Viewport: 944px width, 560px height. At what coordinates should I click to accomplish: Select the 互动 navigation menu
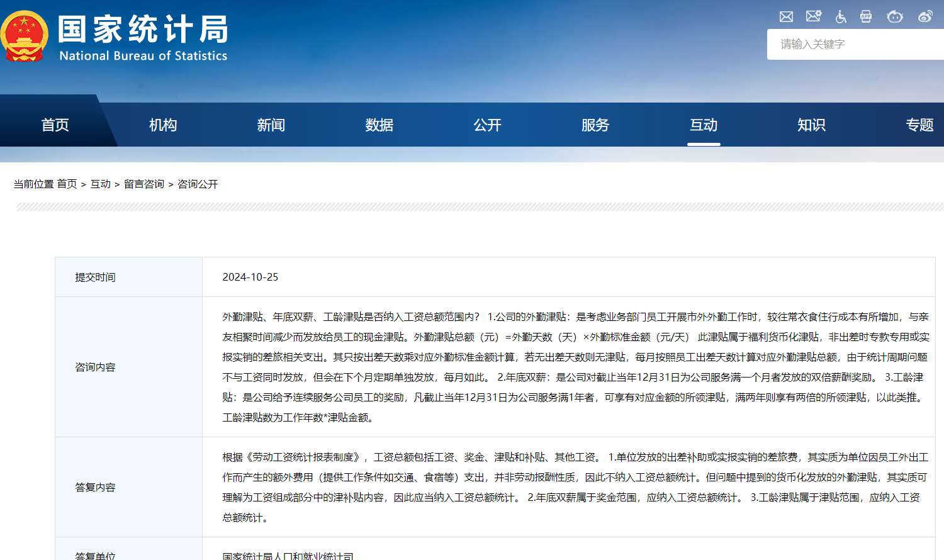704,125
